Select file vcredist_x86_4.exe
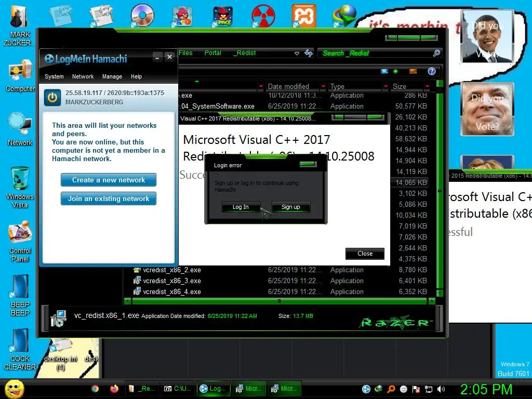 tap(172, 292)
